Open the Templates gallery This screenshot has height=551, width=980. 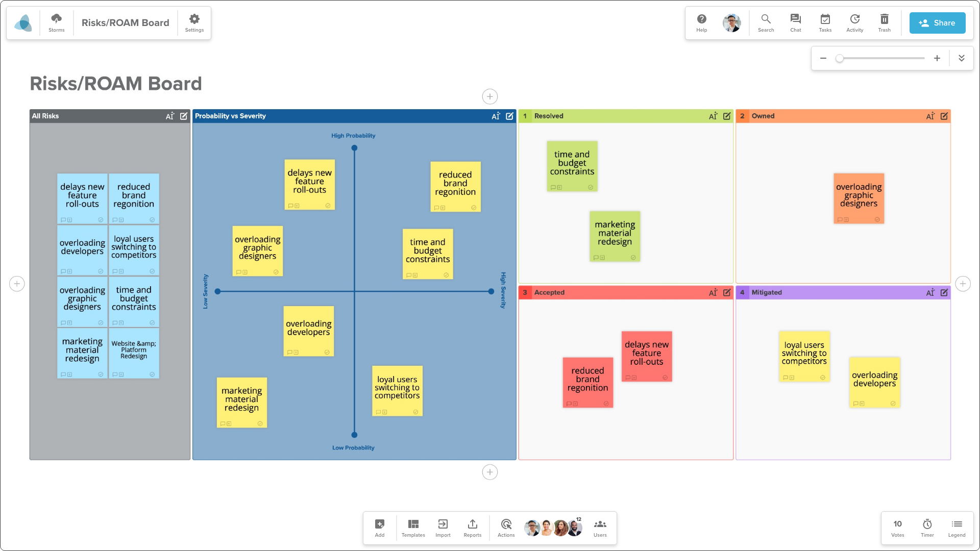pyautogui.click(x=413, y=528)
